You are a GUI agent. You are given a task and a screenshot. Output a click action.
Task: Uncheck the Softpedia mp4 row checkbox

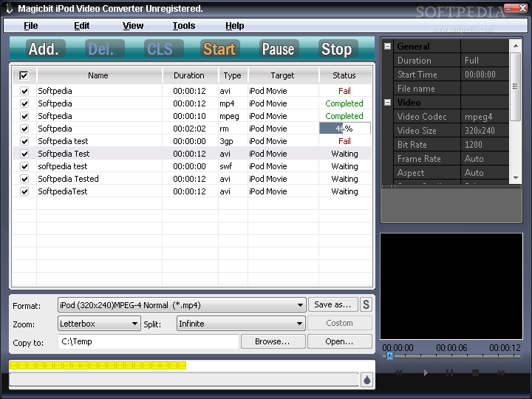[24, 103]
